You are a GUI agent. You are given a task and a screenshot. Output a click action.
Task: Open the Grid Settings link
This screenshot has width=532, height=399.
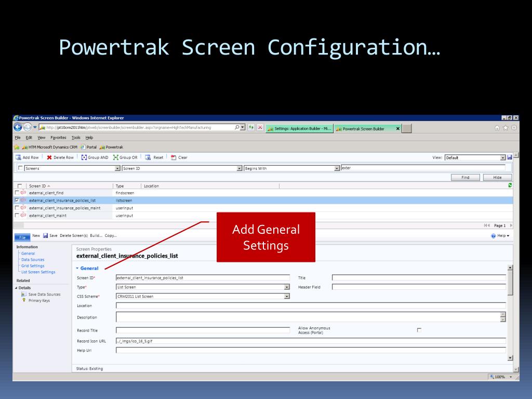33,265
